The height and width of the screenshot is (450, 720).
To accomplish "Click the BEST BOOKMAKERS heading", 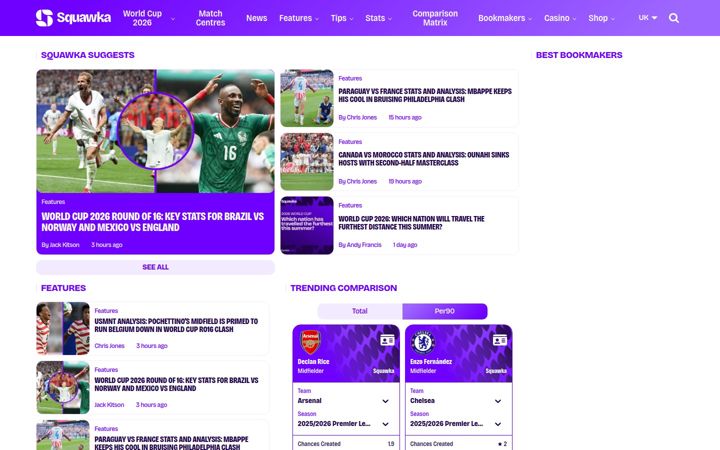I will (579, 55).
